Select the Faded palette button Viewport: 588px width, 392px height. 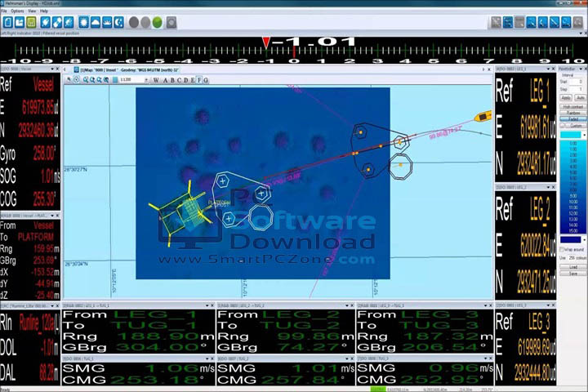pyautogui.click(x=573, y=119)
